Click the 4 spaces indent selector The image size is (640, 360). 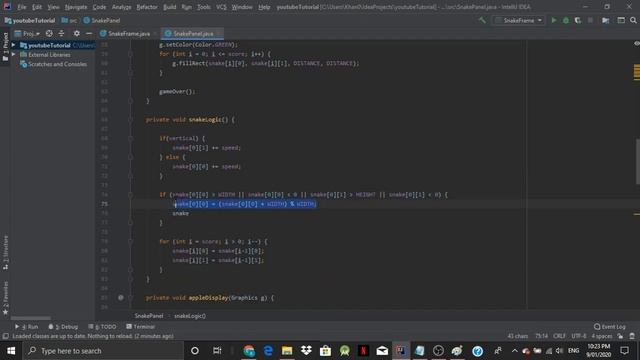pyautogui.click(x=602, y=336)
